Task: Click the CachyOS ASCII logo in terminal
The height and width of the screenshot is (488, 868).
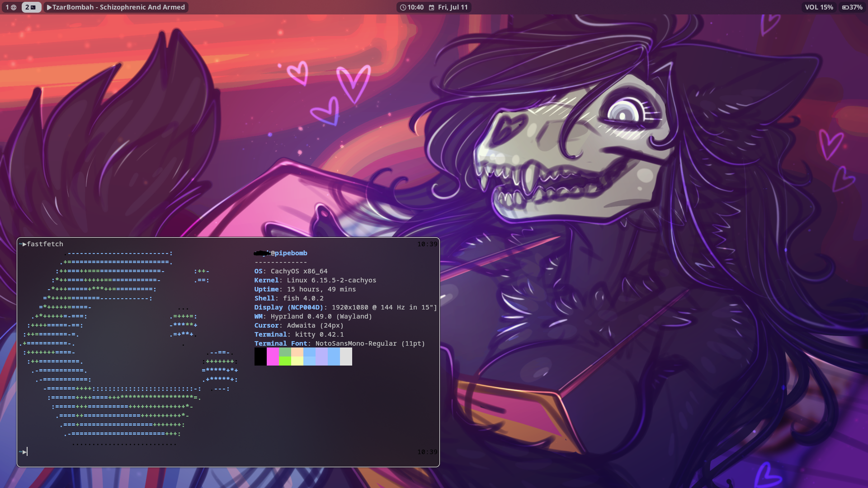Action: 129,348
